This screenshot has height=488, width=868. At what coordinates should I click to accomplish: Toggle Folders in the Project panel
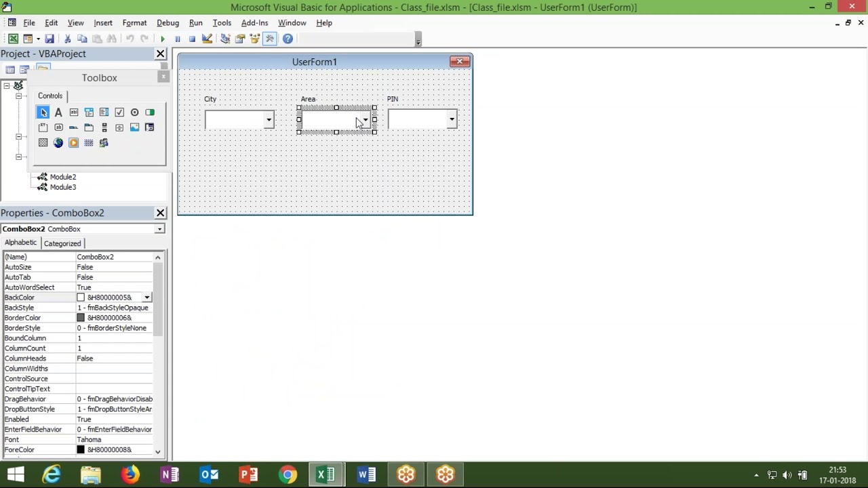coord(43,68)
